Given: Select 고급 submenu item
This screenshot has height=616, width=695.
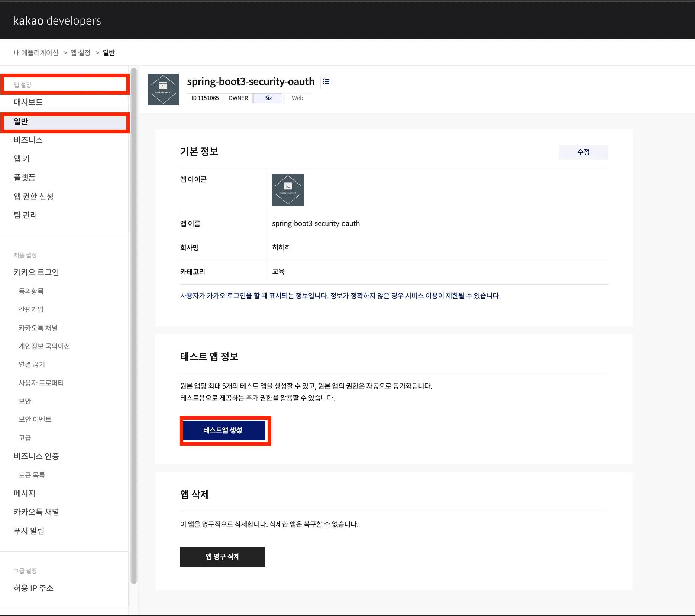Looking at the screenshot, I should tap(25, 438).
